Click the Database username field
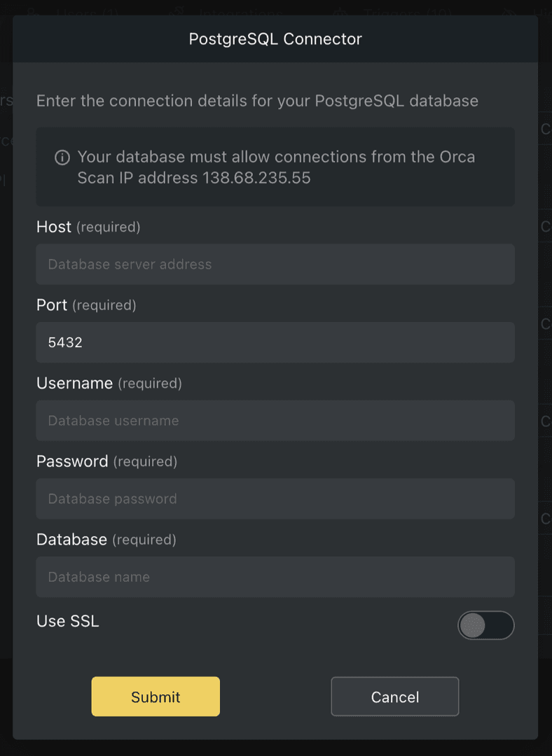This screenshot has width=552, height=756. click(x=275, y=421)
